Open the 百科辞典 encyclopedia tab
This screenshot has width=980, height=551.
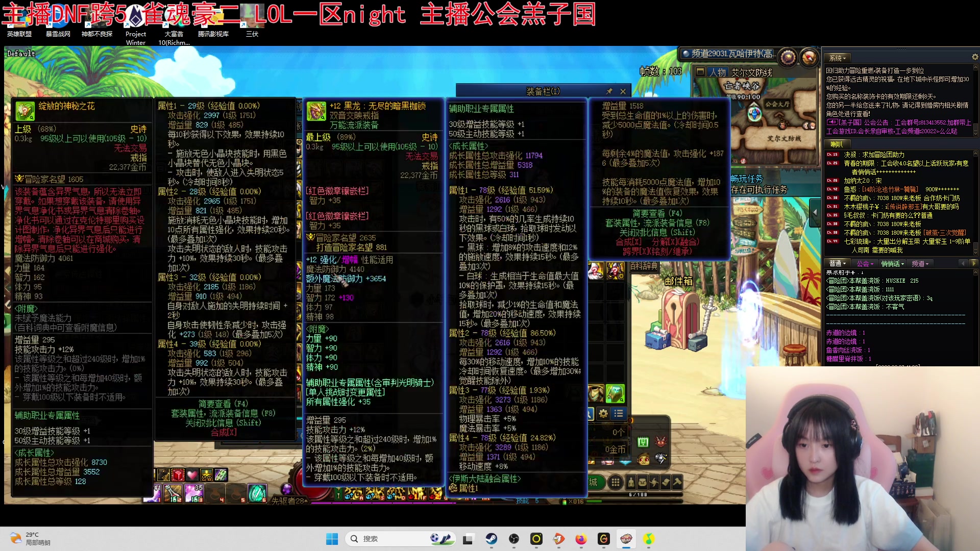click(644, 266)
